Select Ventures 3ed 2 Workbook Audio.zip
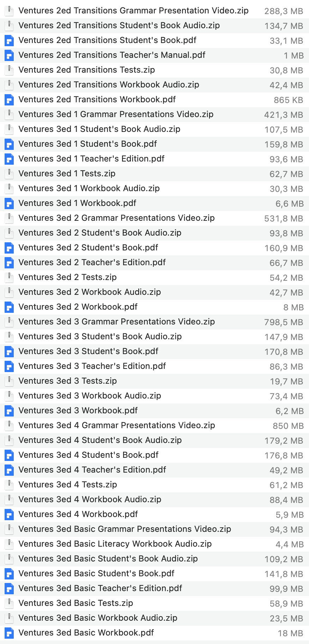 (90, 292)
